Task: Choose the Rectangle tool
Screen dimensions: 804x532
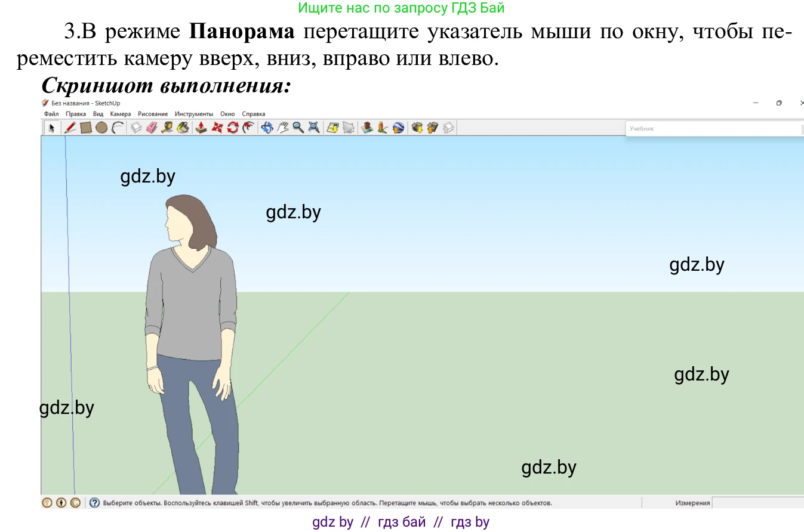Action: point(87,128)
